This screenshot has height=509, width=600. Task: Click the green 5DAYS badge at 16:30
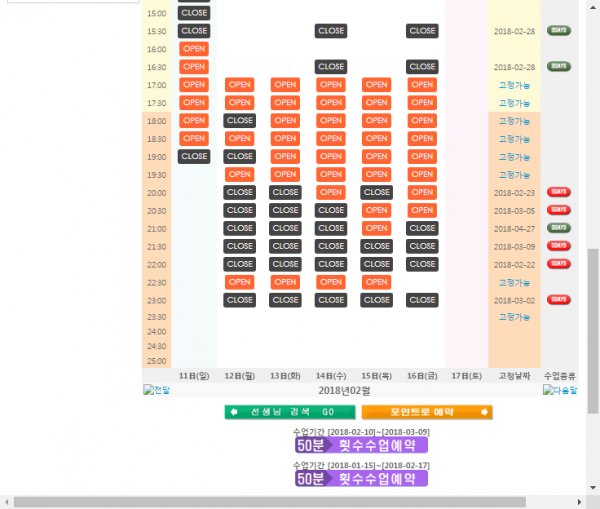click(x=559, y=67)
